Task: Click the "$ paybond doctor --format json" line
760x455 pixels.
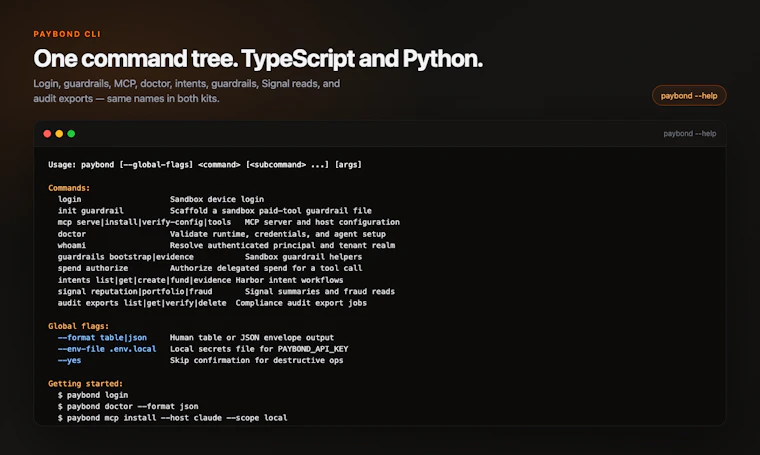Action: [x=128, y=407]
